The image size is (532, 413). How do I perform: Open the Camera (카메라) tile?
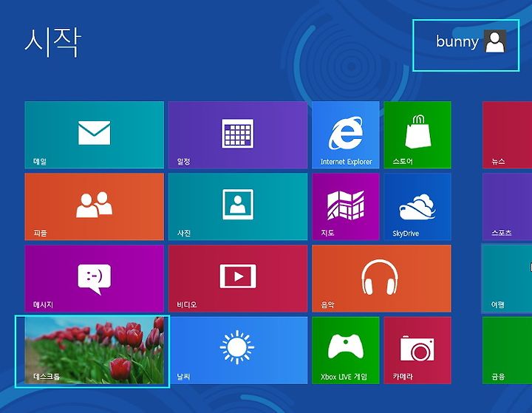[x=417, y=350]
